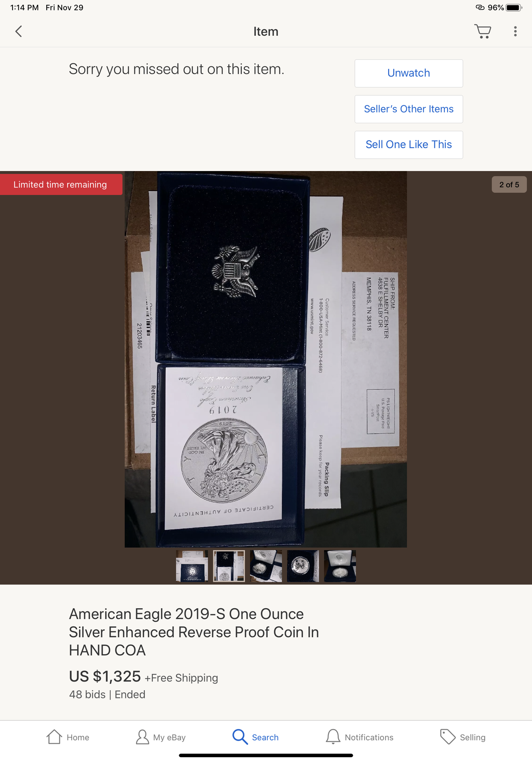Image resolution: width=532 pixels, height=762 pixels.
Task: View Seller's Other Items
Action: (408, 109)
